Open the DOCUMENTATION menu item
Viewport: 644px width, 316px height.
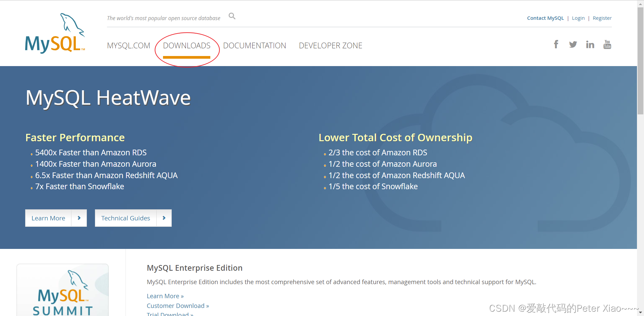(255, 45)
